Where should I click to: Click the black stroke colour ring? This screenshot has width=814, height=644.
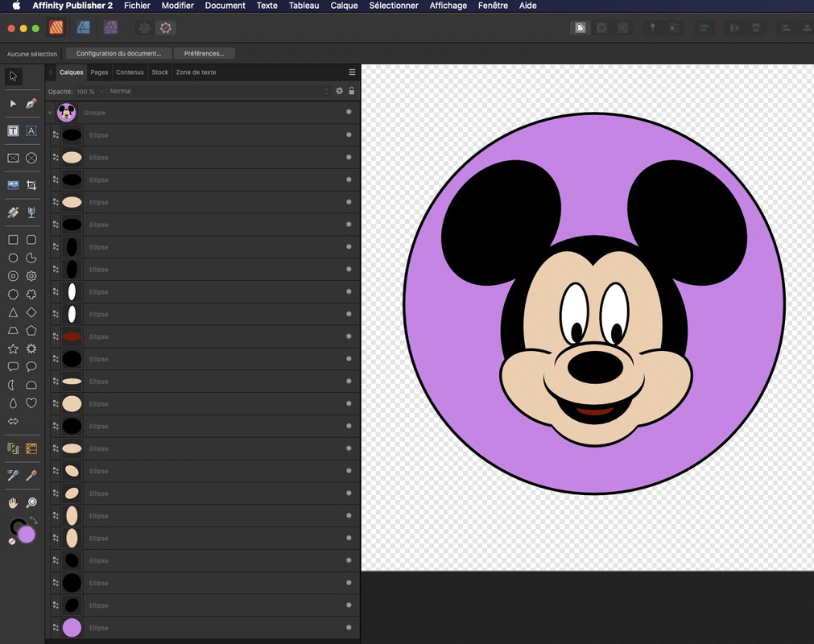point(15,525)
